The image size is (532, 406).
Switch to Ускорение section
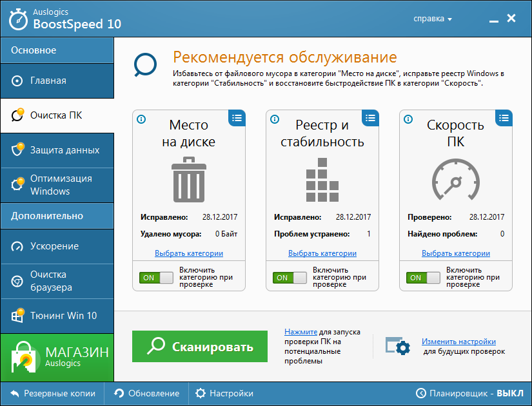click(57, 247)
